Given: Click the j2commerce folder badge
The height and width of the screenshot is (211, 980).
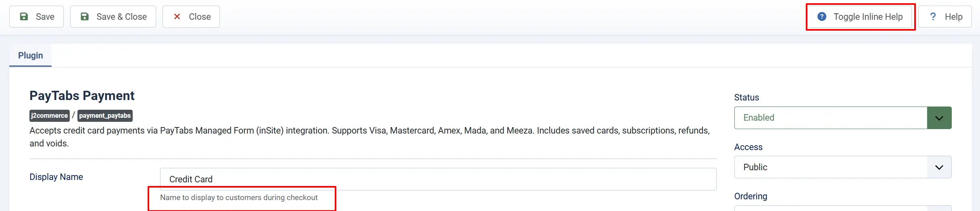Looking at the screenshot, I should (49, 116).
